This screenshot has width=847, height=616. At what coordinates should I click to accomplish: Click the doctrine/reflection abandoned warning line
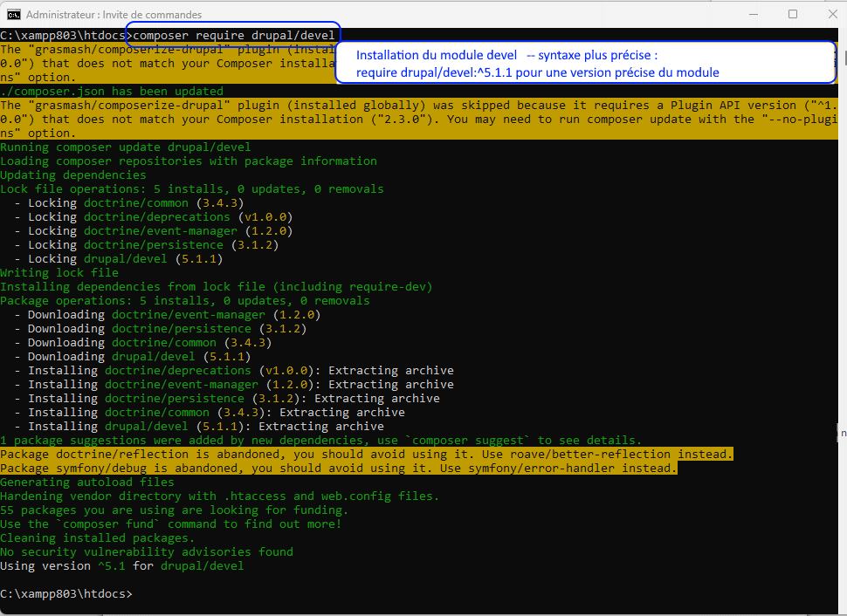pos(367,455)
